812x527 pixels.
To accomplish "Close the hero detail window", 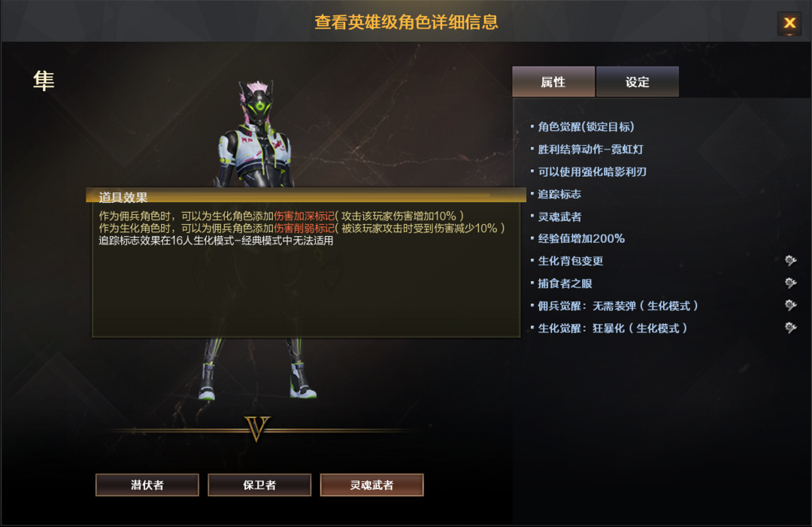I will pos(789,23).
